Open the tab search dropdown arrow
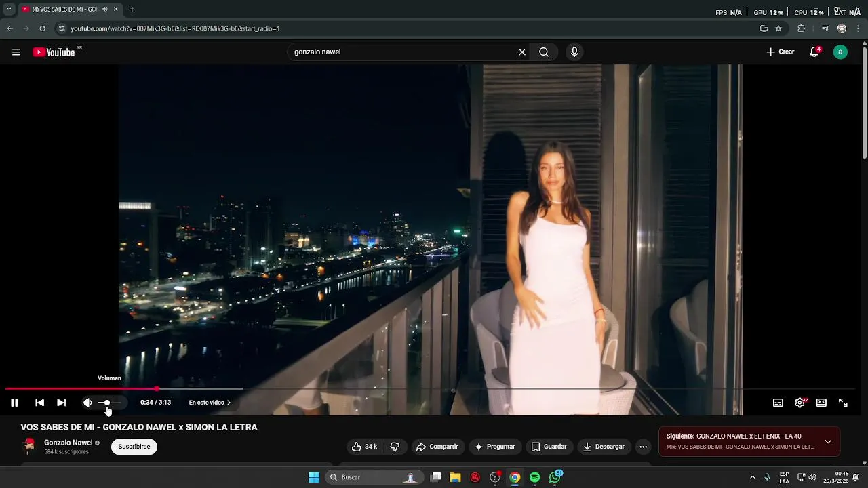The height and width of the screenshot is (488, 868). (8, 9)
